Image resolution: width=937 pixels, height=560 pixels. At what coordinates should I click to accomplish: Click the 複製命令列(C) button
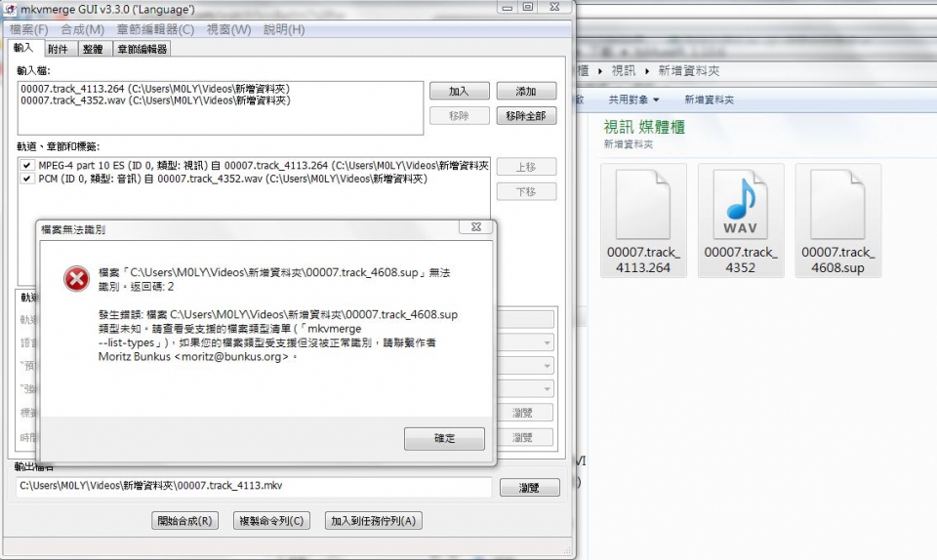tap(271, 521)
